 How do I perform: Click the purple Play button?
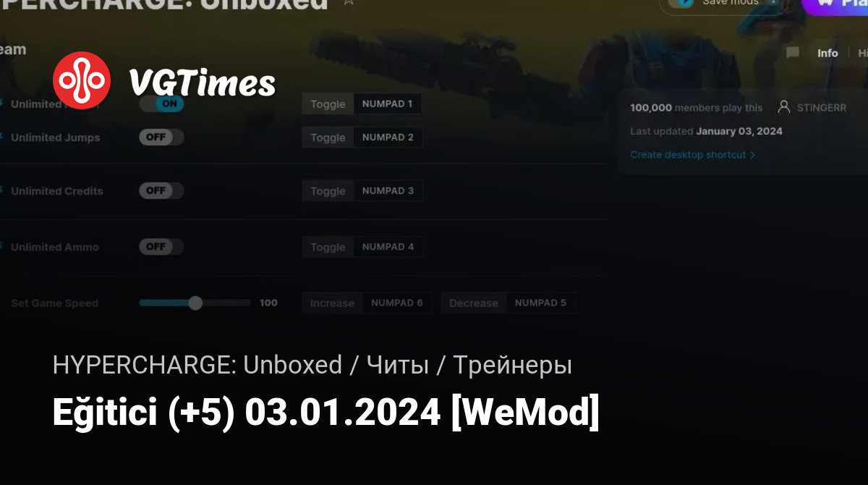tap(835, 4)
